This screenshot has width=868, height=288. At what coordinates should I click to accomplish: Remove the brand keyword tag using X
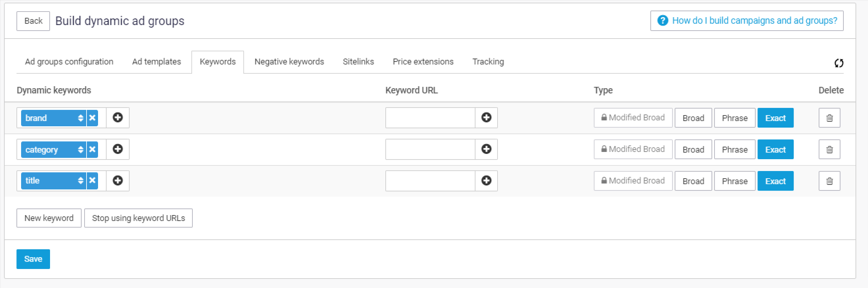(x=92, y=118)
